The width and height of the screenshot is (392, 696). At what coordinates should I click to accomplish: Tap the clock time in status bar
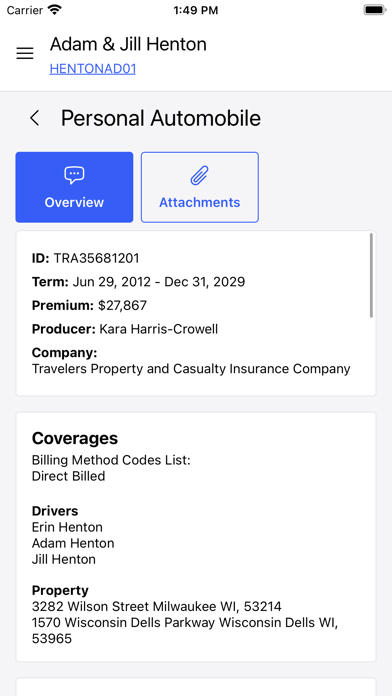tap(196, 10)
